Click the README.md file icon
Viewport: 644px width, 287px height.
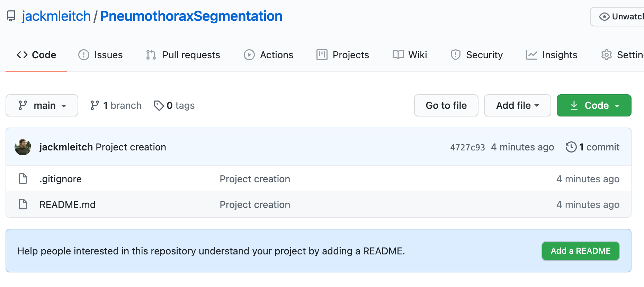pos(23,205)
